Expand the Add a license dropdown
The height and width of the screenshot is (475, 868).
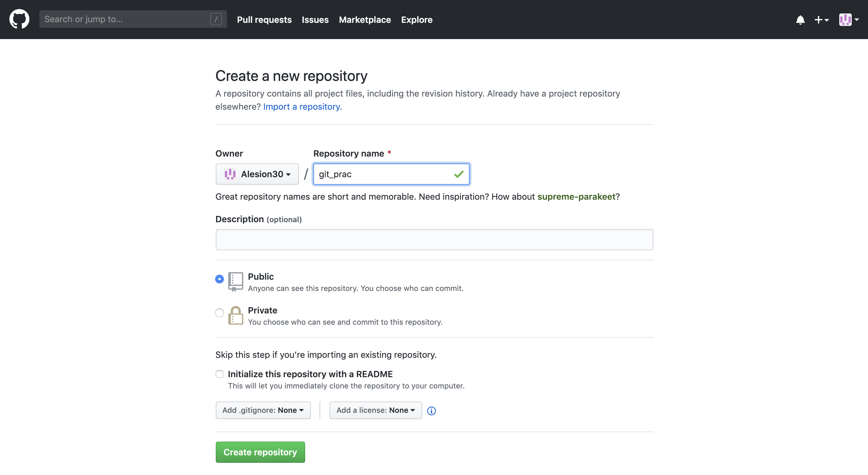375,410
